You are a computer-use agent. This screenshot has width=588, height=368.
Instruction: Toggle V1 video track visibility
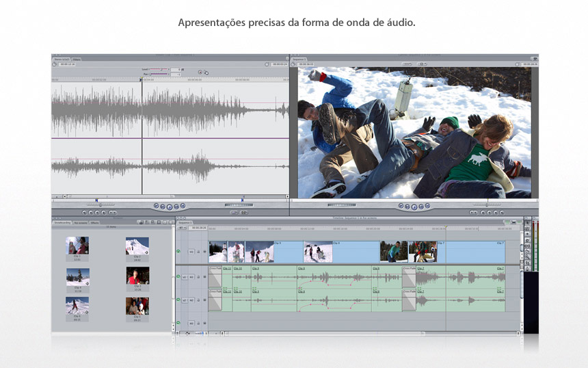178,252
